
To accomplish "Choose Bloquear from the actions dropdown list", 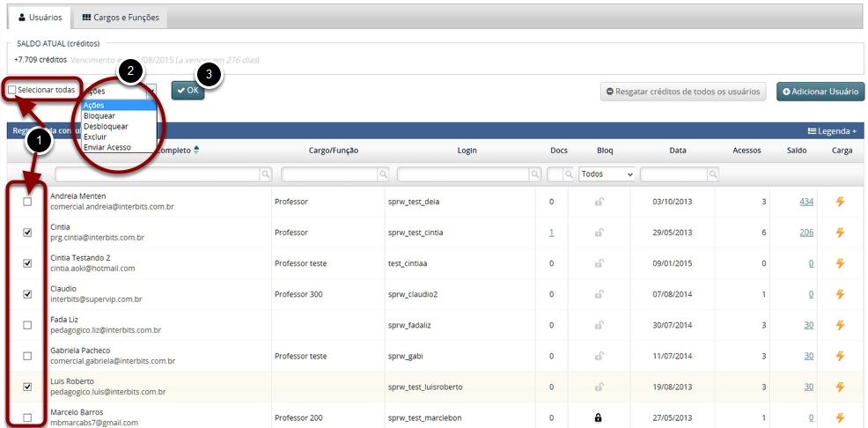I will coord(99,116).
